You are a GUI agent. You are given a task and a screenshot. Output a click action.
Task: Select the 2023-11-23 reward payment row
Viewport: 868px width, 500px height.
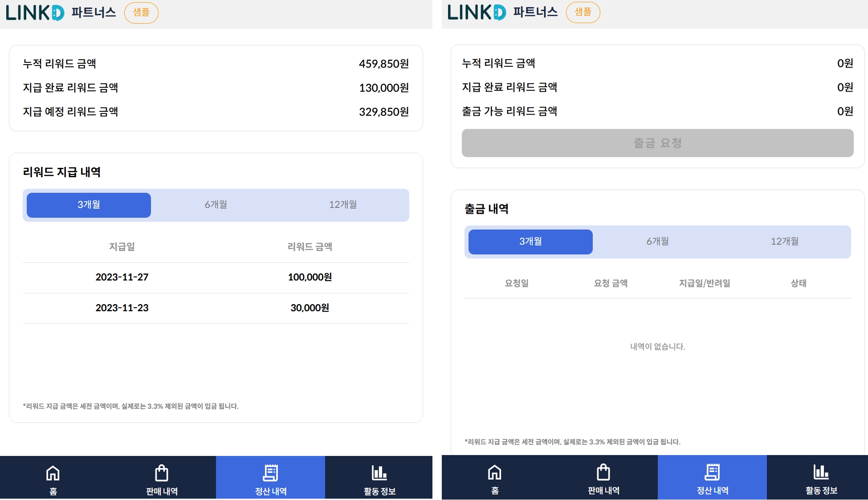click(x=216, y=308)
